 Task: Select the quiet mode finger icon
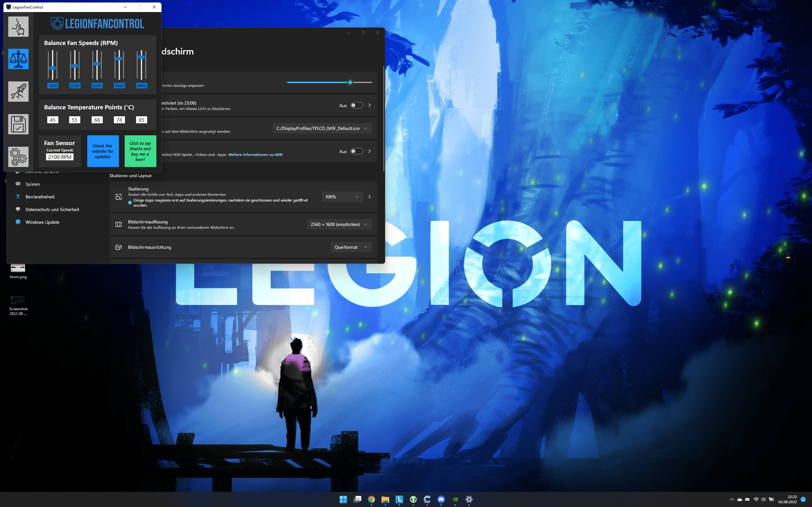pos(18,27)
